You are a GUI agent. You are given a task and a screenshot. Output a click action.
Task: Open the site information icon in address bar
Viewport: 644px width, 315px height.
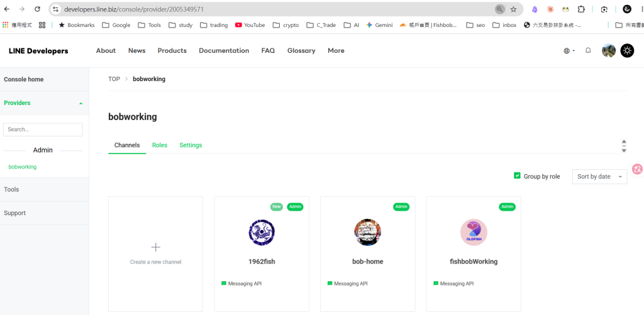pyautogui.click(x=56, y=9)
